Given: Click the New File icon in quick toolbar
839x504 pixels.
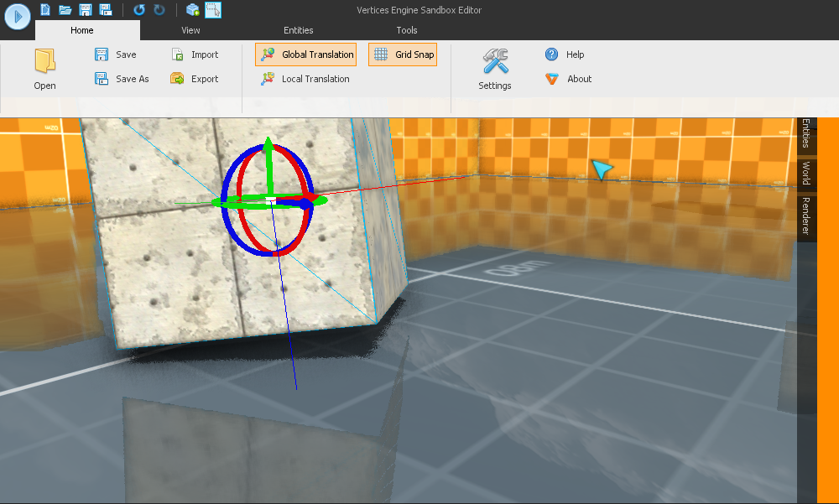Looking at the screenshot, I should coord(45,10).
